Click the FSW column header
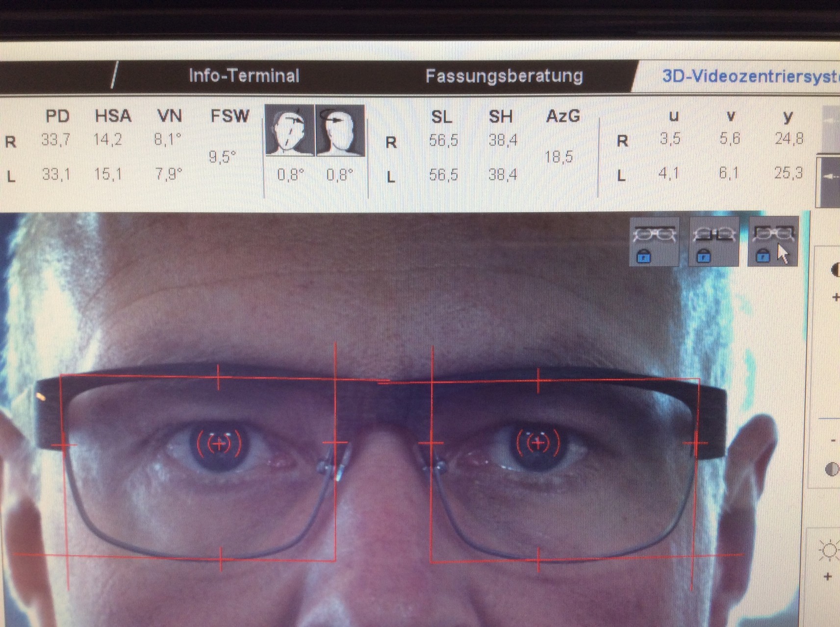 [229, 116]
